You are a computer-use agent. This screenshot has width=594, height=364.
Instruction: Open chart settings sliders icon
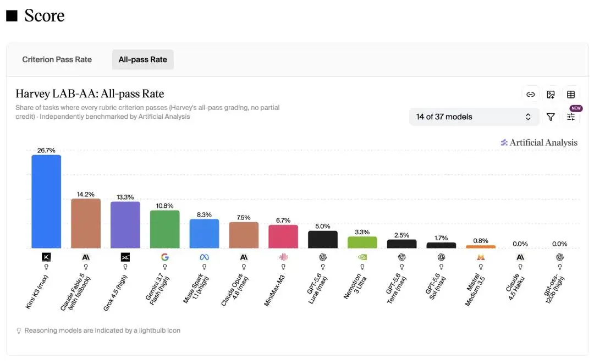pyautogui.click(x=571, y=117)
